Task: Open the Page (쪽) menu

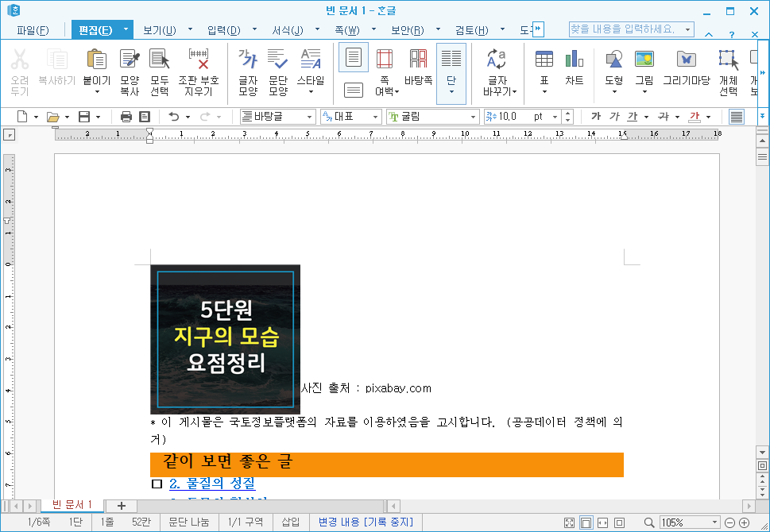Action: 346,30
